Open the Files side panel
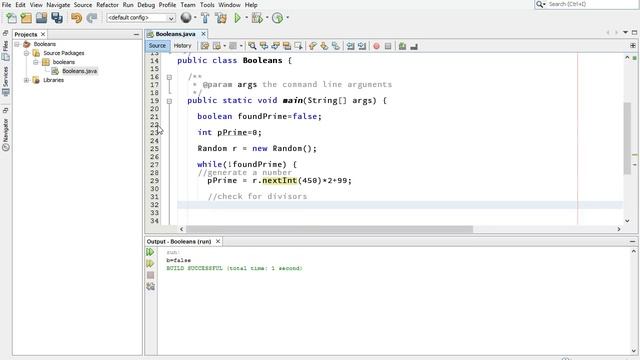640x360 pixels. point(6,50)
